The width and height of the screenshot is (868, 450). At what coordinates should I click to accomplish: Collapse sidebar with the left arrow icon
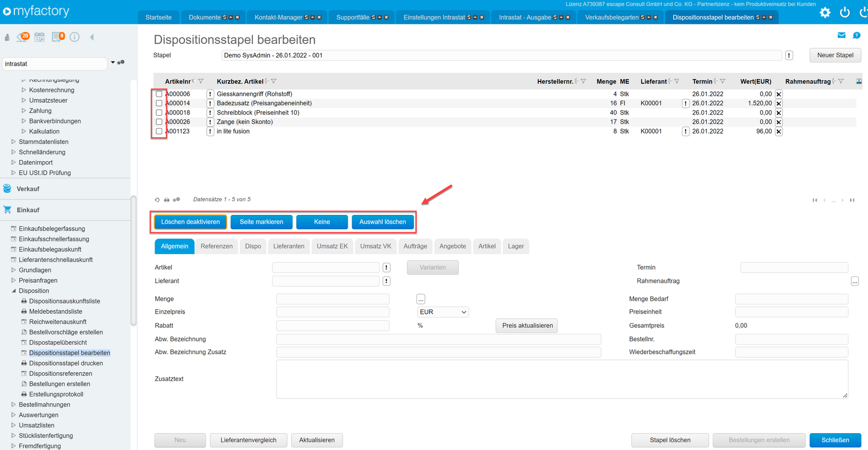click(x=92, y=37)
